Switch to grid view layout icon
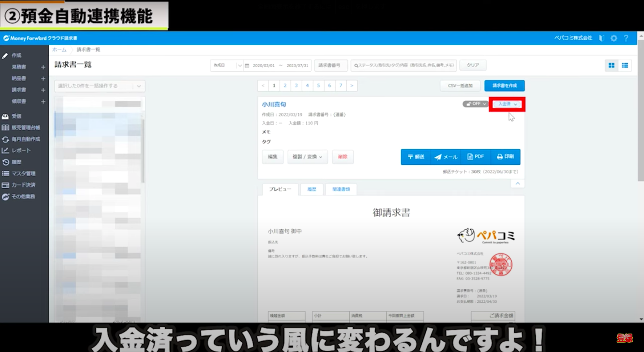The image size is (644, 352). pyautogui.click(x=611, y=65)
